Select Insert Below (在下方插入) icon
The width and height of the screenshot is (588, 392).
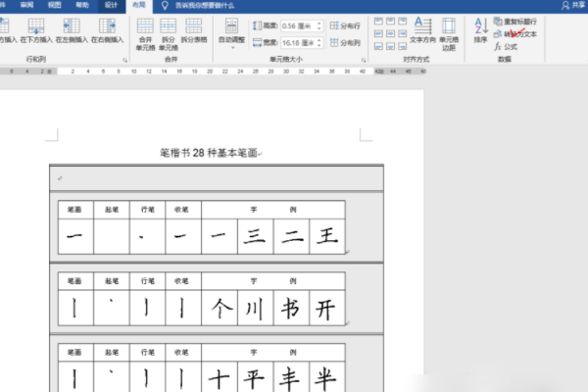pyautogui.click(x=36, y=30)
